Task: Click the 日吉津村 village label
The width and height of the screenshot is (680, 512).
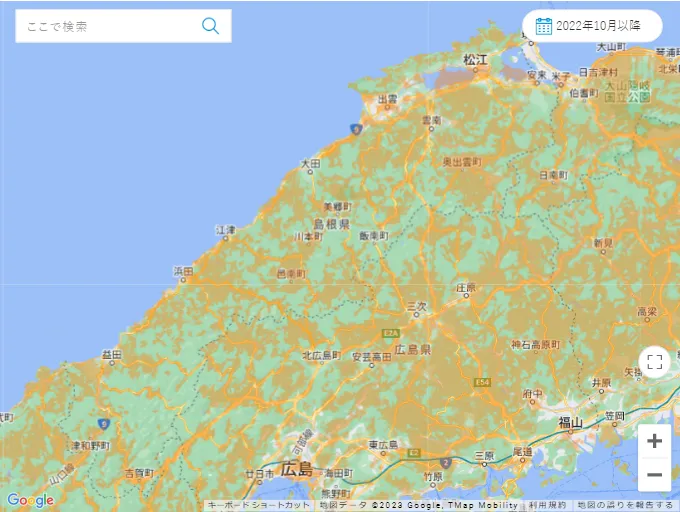Action: click(598, 72)
